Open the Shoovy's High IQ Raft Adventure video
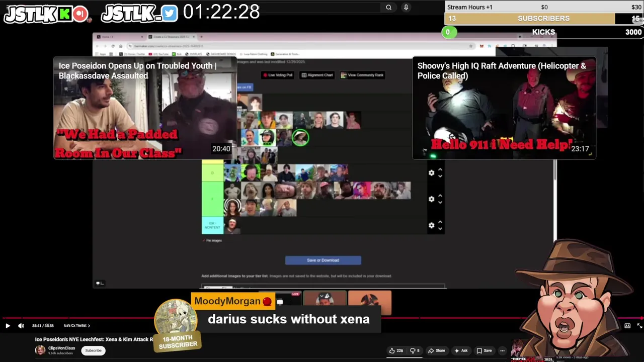The height and width of the screenshot is (362, 644). coord(504,108)
